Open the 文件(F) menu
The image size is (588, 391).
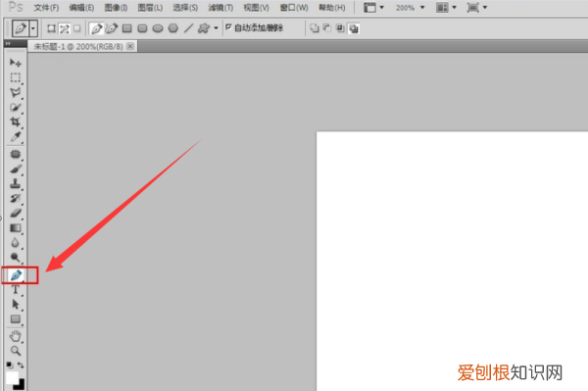[x=46, y=8]
